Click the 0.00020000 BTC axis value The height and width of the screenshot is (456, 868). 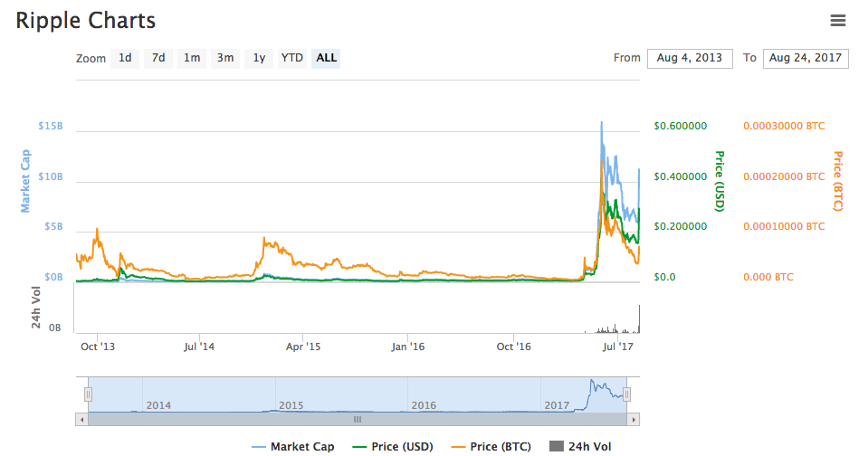pos(784,177)
